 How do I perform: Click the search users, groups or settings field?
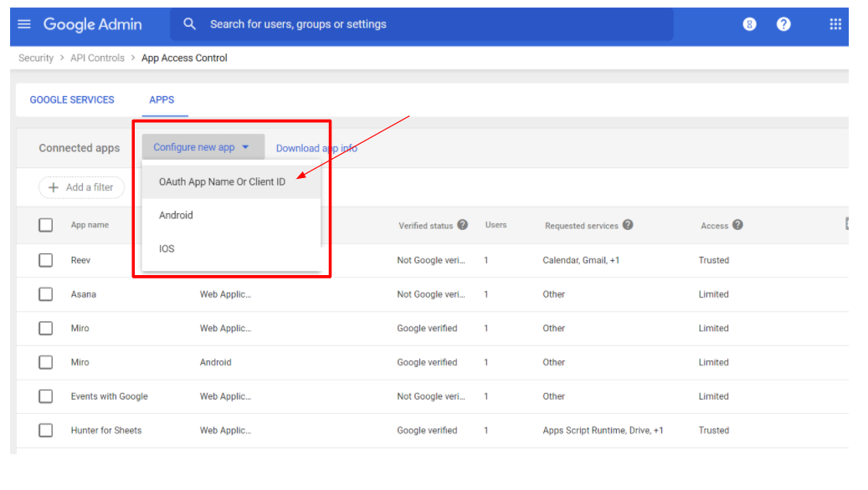click(422, 24)
